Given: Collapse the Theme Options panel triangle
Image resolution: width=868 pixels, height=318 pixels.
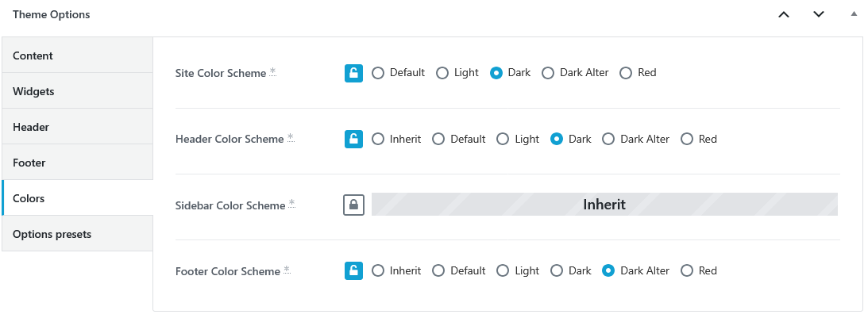Looking at the screenshot, I should point(854,13).
